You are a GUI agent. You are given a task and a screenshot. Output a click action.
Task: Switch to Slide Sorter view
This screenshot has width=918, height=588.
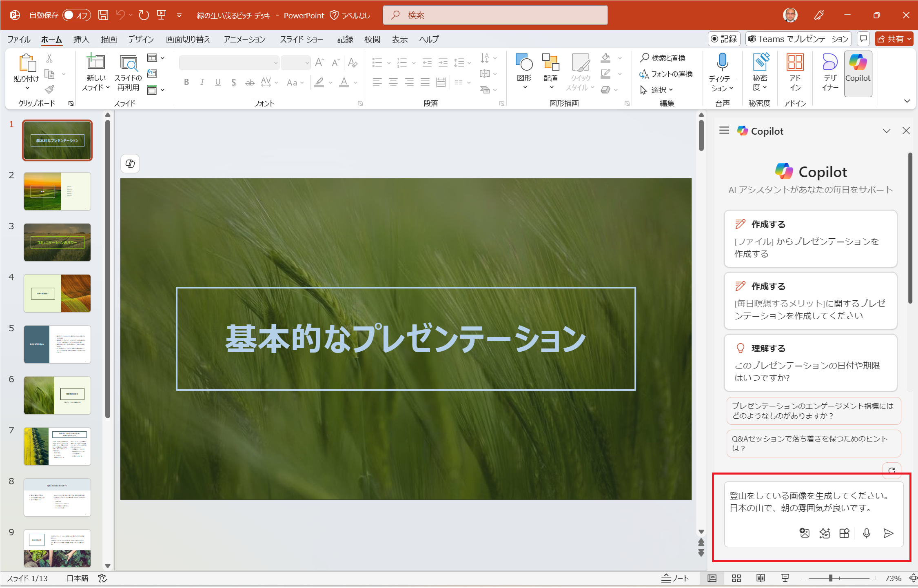point(736,578)
